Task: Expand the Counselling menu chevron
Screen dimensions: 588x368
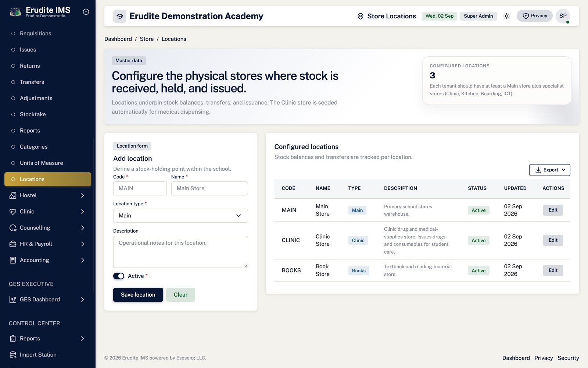Action: click(x=83, y=228)
